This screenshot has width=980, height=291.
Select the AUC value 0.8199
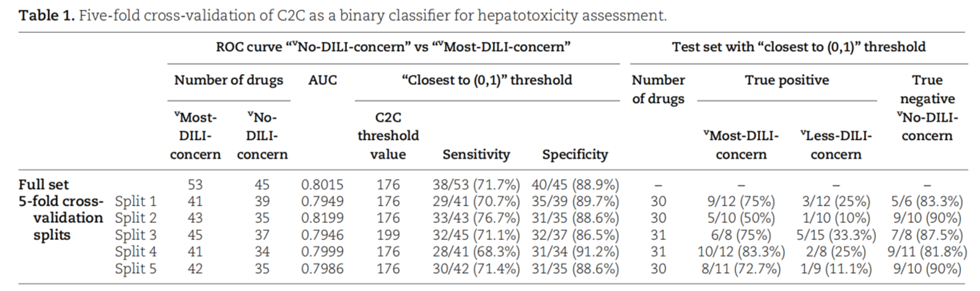click(322, 218)
